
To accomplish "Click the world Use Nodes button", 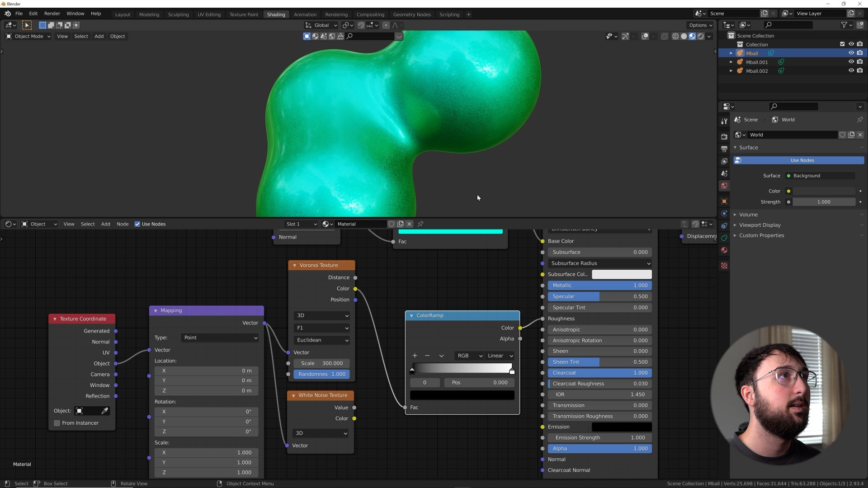I will click(x=802, y=160).
